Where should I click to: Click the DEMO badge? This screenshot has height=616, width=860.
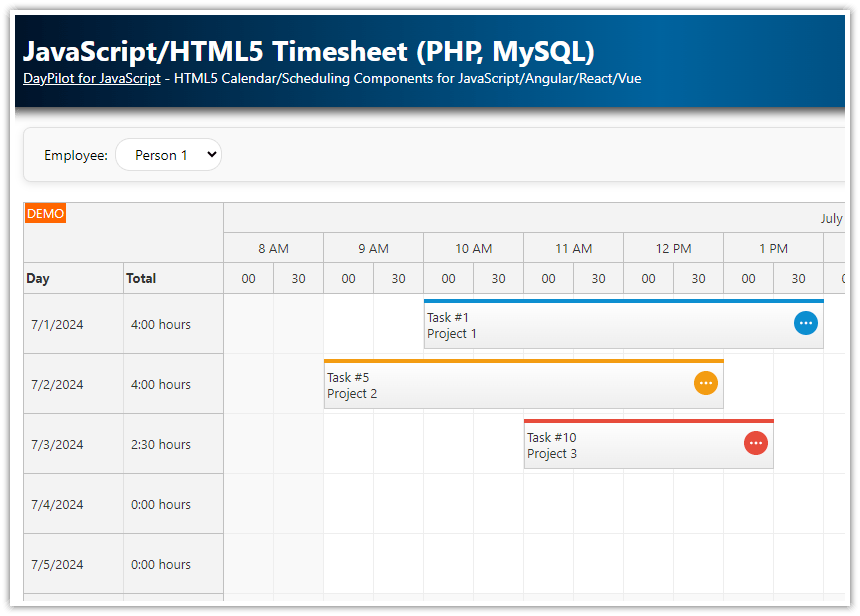click(x=45, y=213)
